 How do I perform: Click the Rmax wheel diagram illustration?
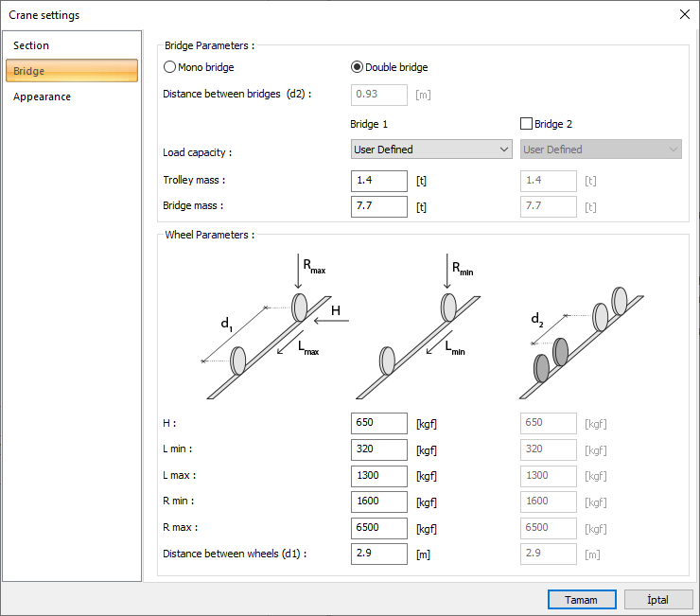tap(274, 322)
